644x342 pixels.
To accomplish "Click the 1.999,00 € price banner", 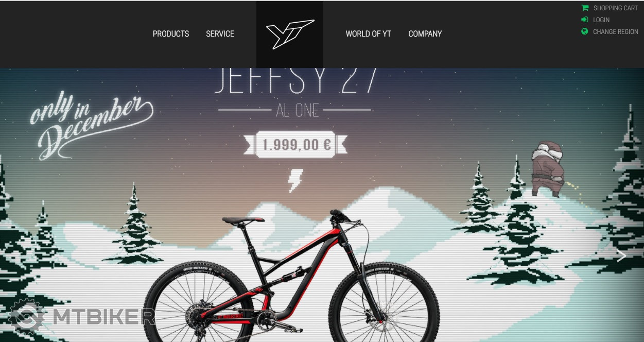I will pyautogui.click(x=296, y=145).
